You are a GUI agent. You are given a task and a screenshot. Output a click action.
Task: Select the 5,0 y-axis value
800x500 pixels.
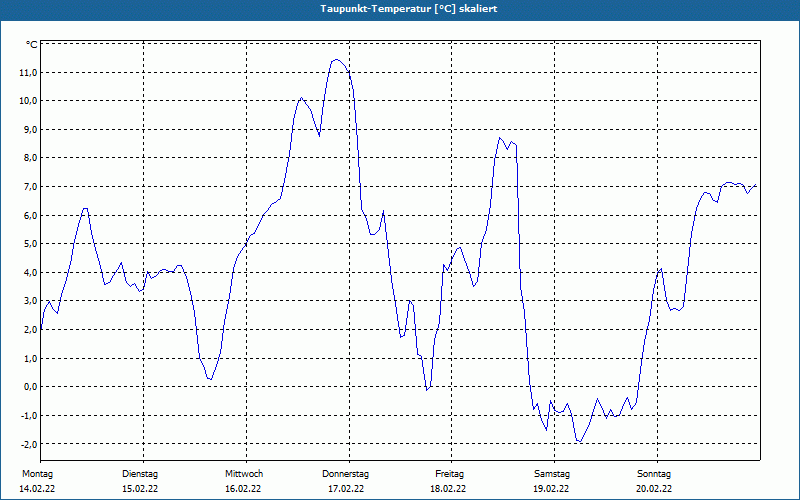(x=30, y=244)
